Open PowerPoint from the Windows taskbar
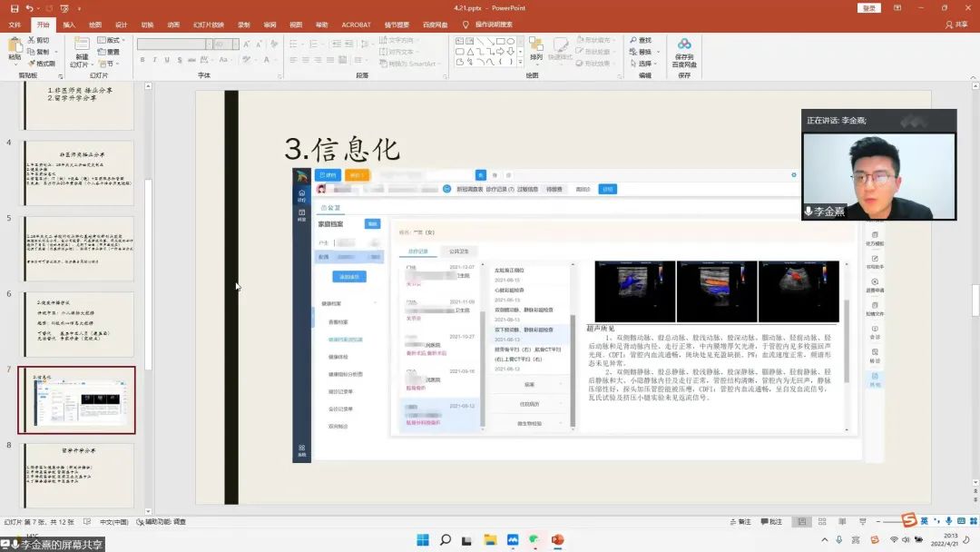Screen dimensions: 980x552 click(x=557, y=540)
